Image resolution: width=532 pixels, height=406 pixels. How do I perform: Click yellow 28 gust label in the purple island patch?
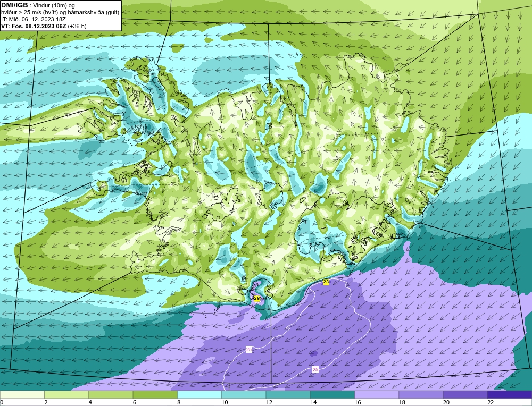[x=257, y=298]
